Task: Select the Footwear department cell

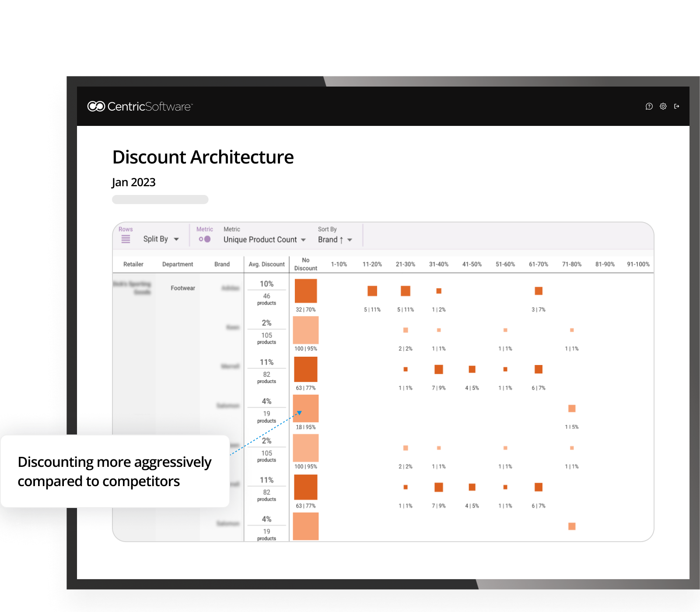Action: click(x=183, y=288)
